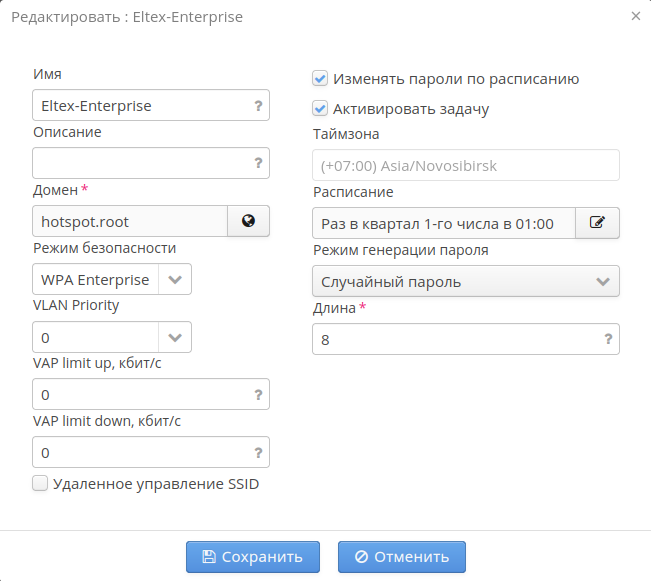Viewport: 651px width, 581px height.
Task: Close the dialog with the X icon
Action: (x=636, y=17)
